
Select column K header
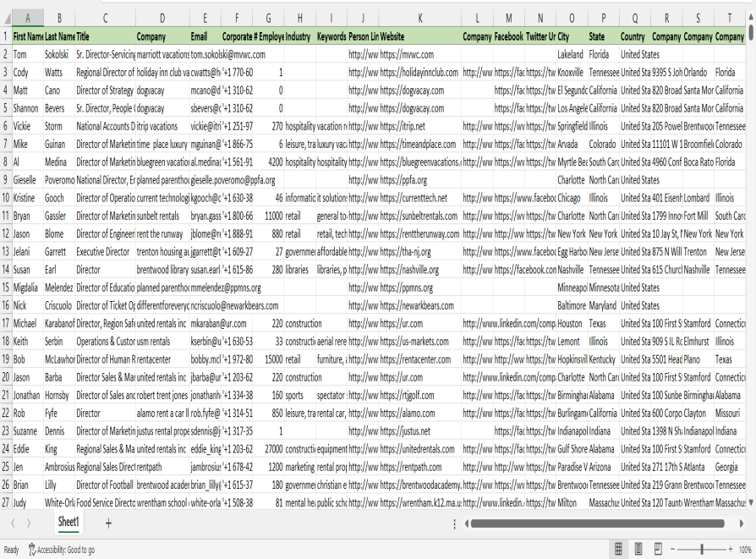click(x=419, y=18)
